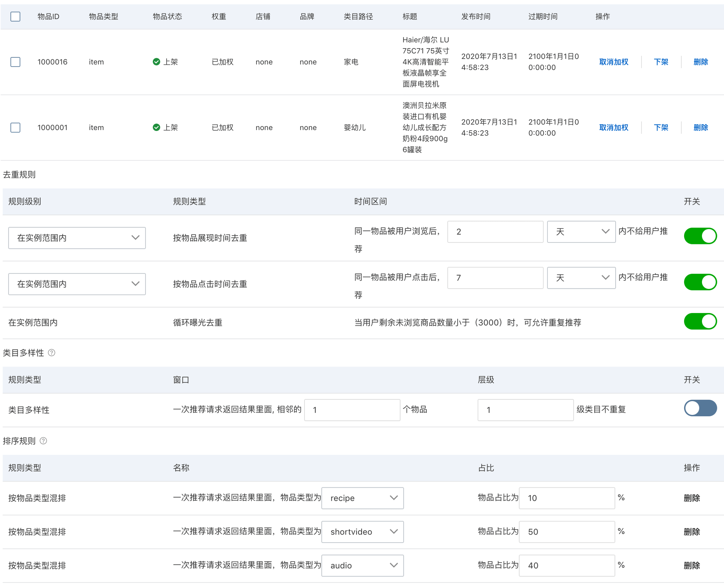Click 下架 for item 1000016
This screenshot has width=724, height=588.
[661, 62]
